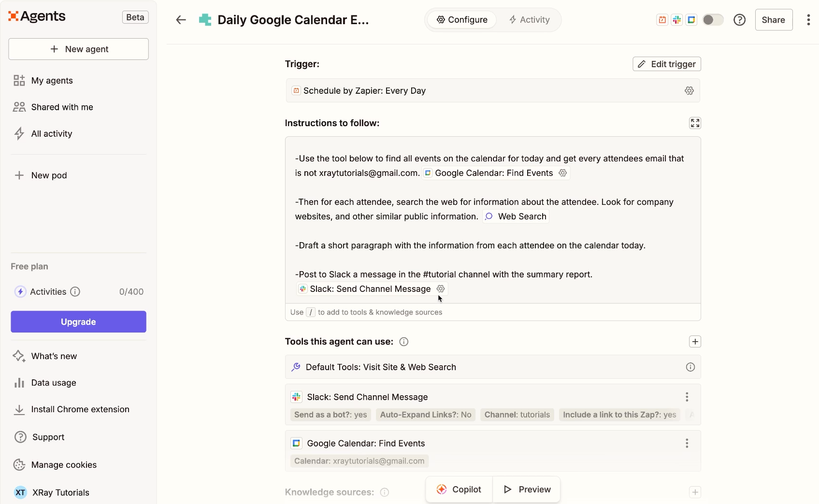Click the back arrow next to the agent name
Screen dimensions: 819x504
(181, 20)
